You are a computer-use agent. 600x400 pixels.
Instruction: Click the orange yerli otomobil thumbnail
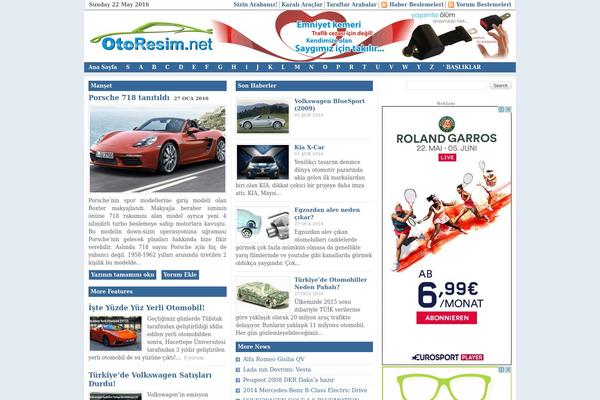(x=116, y=333)
